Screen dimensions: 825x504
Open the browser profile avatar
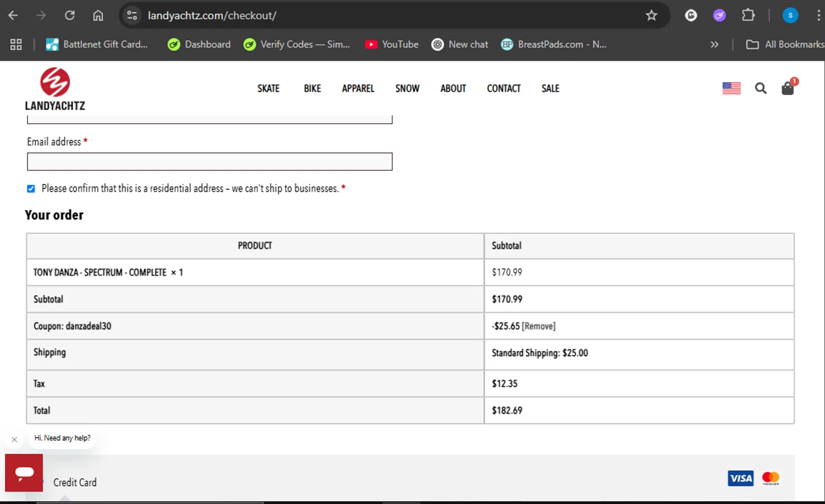coord(790,15)
